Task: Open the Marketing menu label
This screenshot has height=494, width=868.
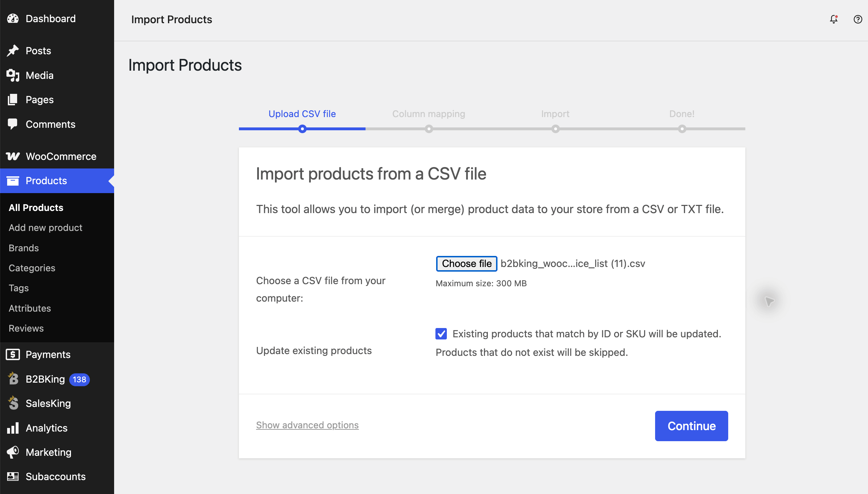Action: tap(48, 452)
